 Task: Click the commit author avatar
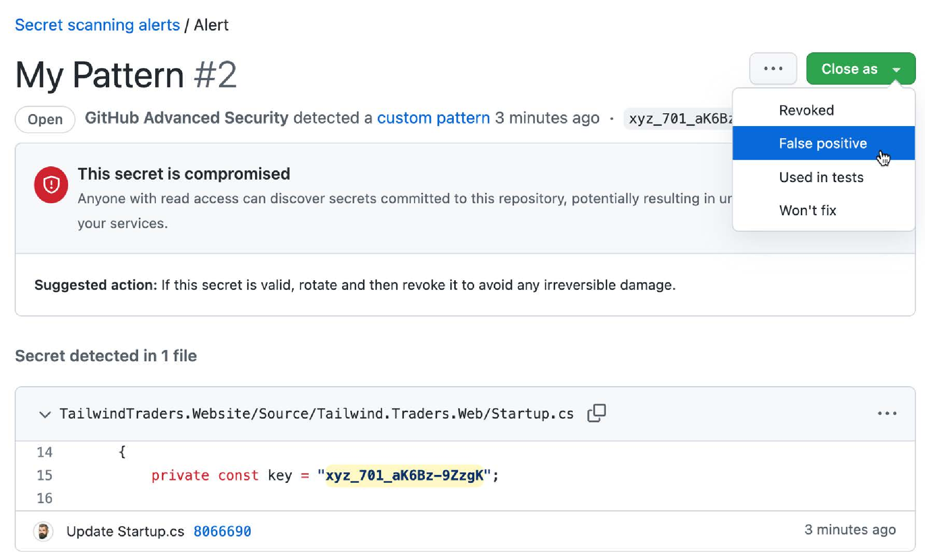(43, 531)
